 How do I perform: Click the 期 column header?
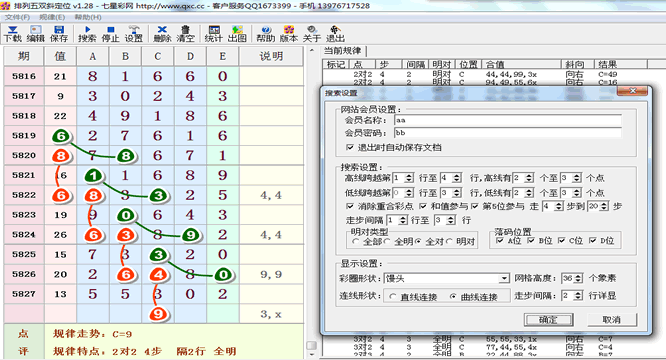click(23, 56)
